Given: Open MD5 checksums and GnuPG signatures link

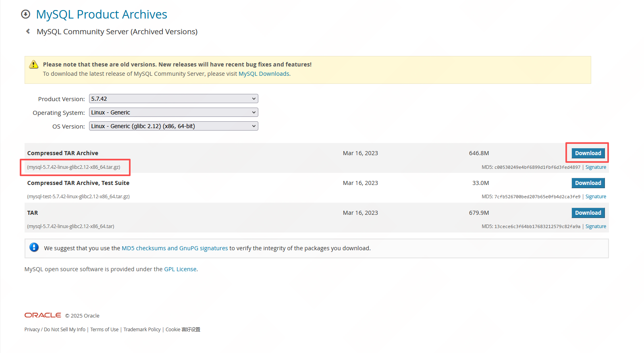Looking at the screenshot, I should 175,248.
